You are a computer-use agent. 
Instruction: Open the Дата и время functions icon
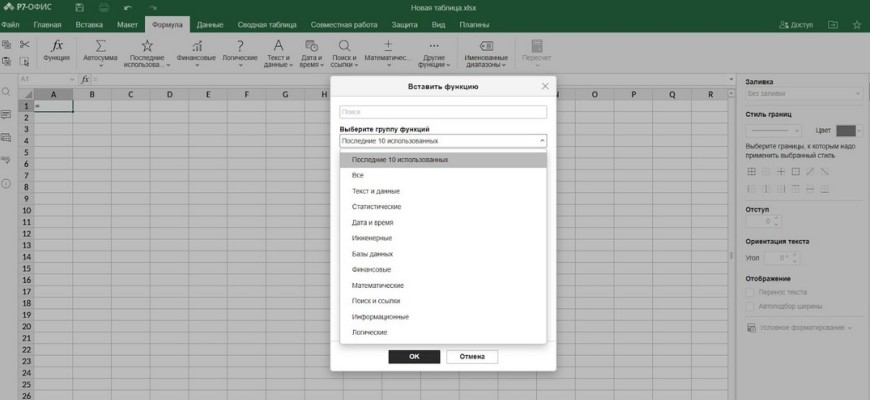tap(310, 47)
